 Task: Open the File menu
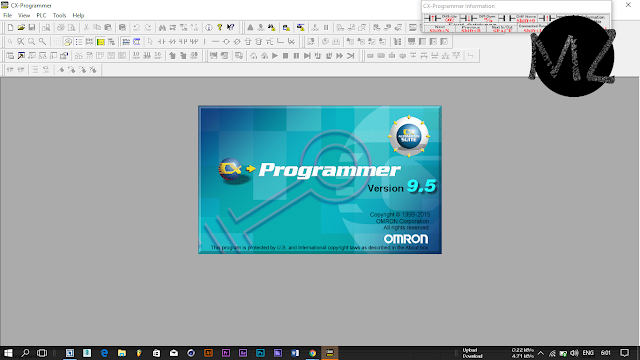(x=7, y=15)
